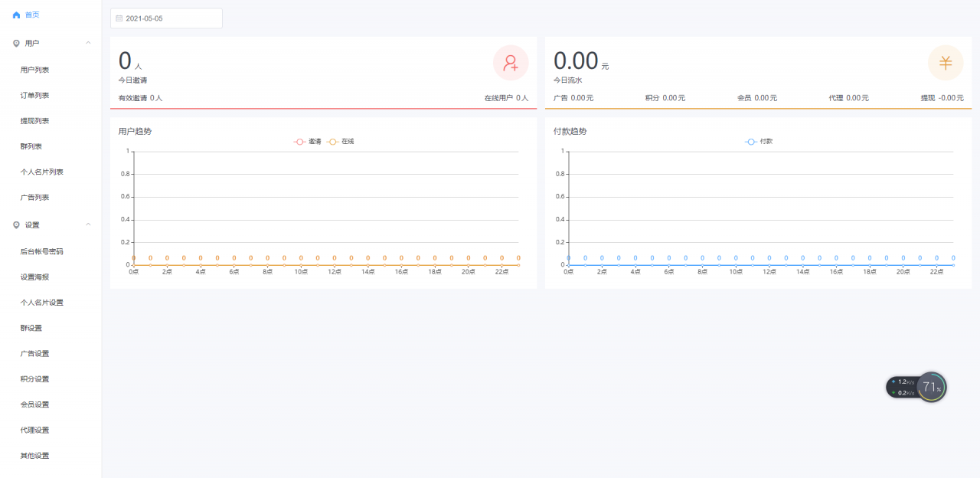Click the 付款趋势 chart title
Image resolution: width=980 pixels, height=478 pixels.
tap(570, 131)
